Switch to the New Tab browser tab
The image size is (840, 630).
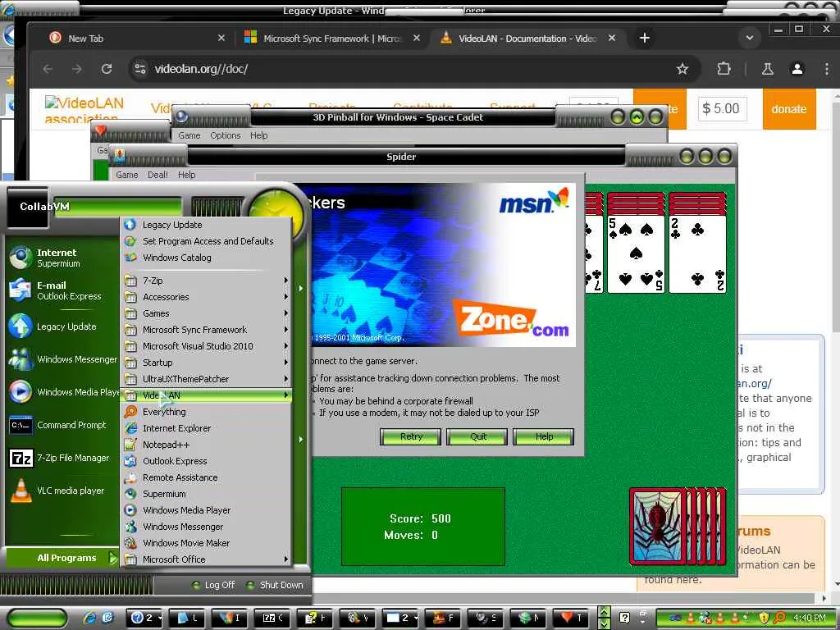(129, 38)
